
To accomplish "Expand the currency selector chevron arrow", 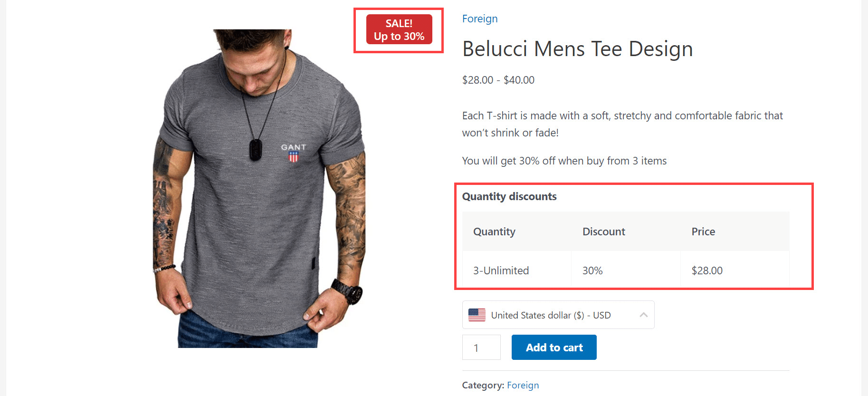I will click(644, 315).
